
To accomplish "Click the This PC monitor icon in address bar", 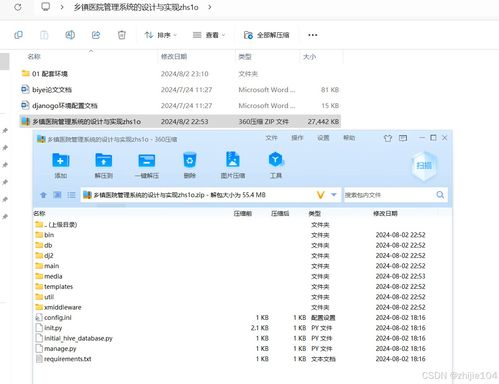I will 45,7.
